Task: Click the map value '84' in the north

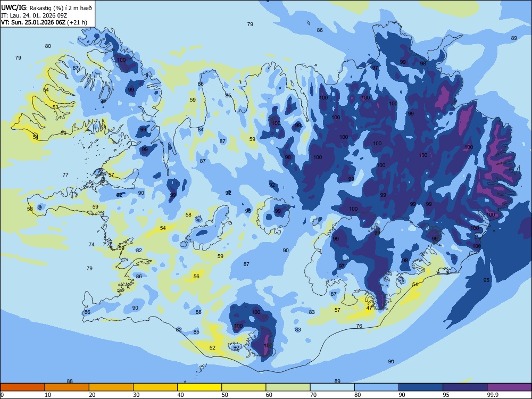Action: [201, 130]
